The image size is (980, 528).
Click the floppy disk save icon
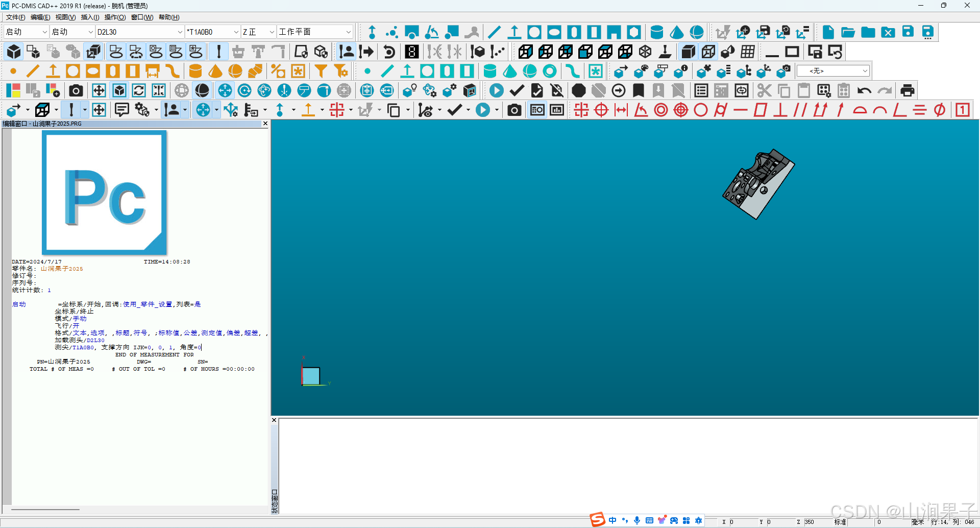[x=908, y=32]
